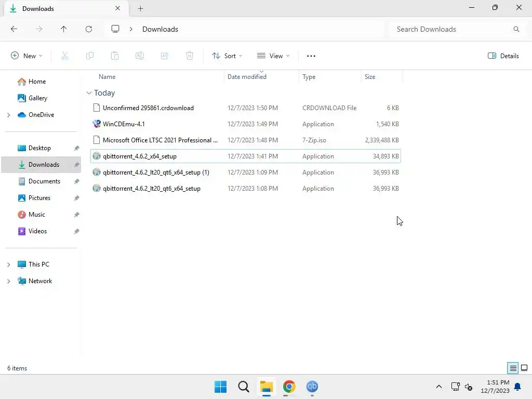Open Google Chrome from taskbar
The width and height of the screenshot is (532, 399).
pyautogui.click(x=289, y=387)
